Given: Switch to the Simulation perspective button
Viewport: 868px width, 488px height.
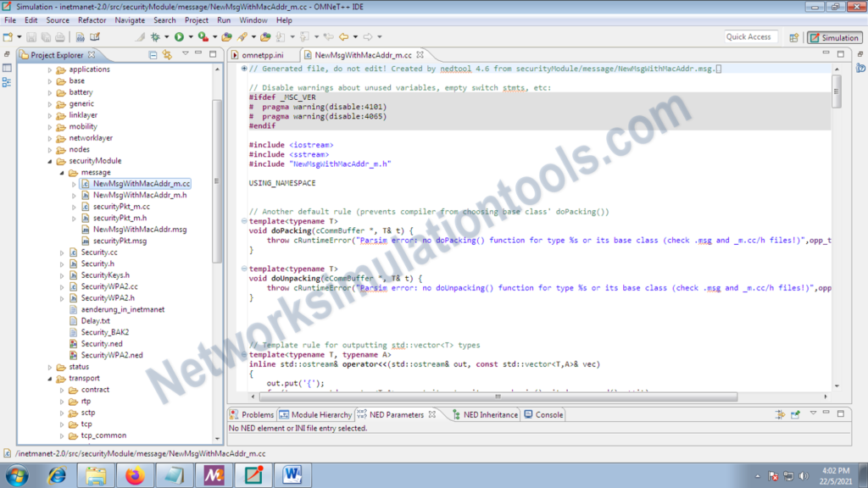Looking at the screenshot, I should pyautogui.click(x=836, y=37).
